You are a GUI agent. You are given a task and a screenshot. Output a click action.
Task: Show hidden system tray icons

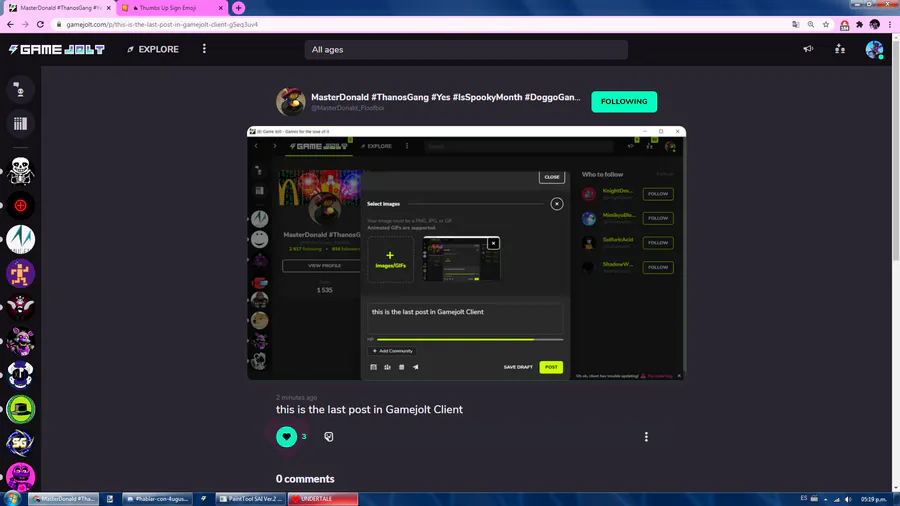[826, 499]
